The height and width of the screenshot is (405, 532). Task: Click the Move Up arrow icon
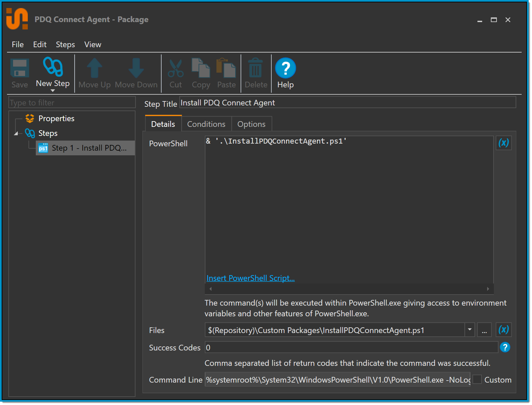pyautogui.click(x=95, y=68)
